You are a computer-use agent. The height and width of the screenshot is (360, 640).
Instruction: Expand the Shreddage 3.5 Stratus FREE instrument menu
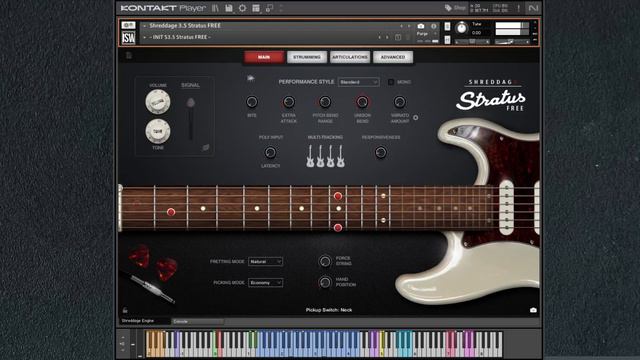(x=144, y=26)
